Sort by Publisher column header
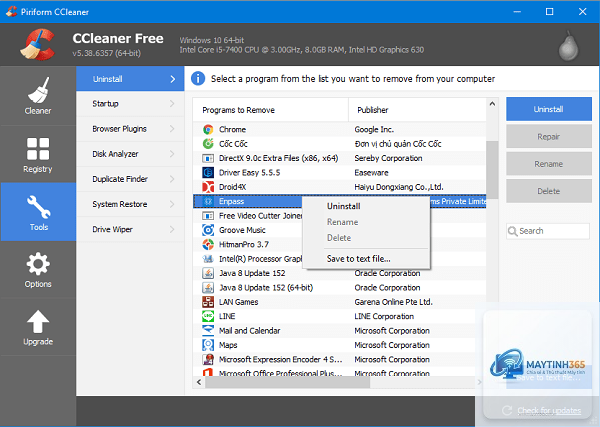 coord(417,110)
